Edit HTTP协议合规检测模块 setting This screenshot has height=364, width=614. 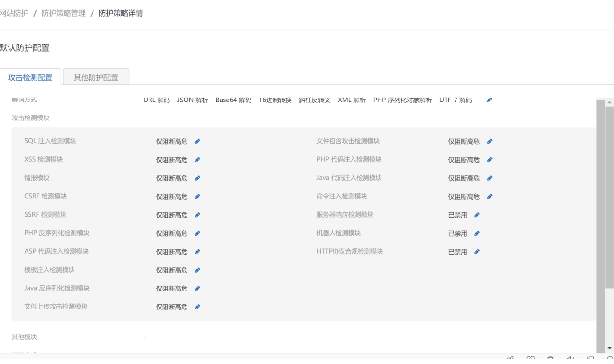(x=477, y=252)
